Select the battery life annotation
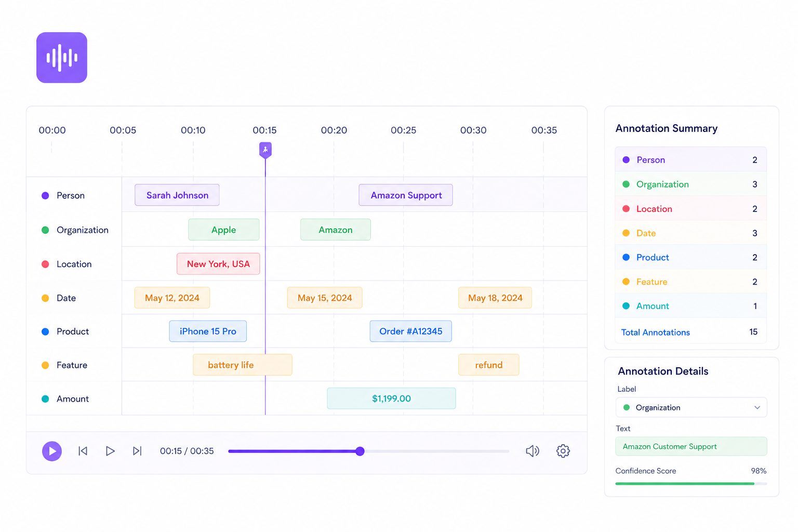Image resolution: width=798 pixels, height=532 pixels. point(243,365)
